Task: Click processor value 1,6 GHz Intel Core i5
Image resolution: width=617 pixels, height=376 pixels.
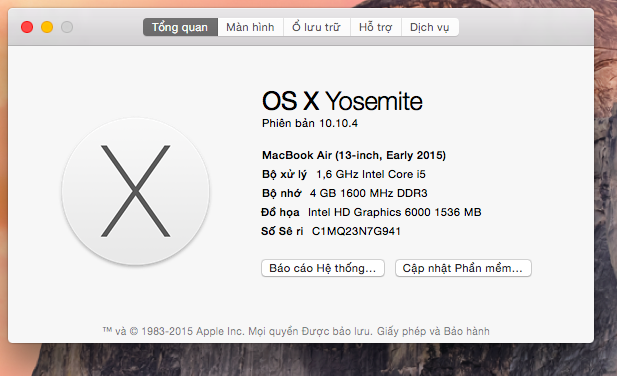Action: (x=371, y=174)
